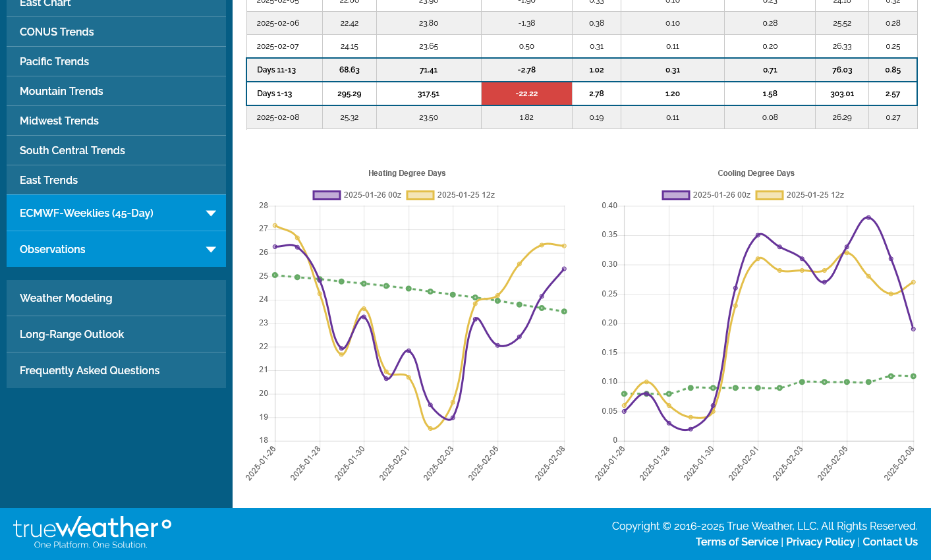
Task: Click the TrueWeather logo in footer
Action: click(92, 532)
